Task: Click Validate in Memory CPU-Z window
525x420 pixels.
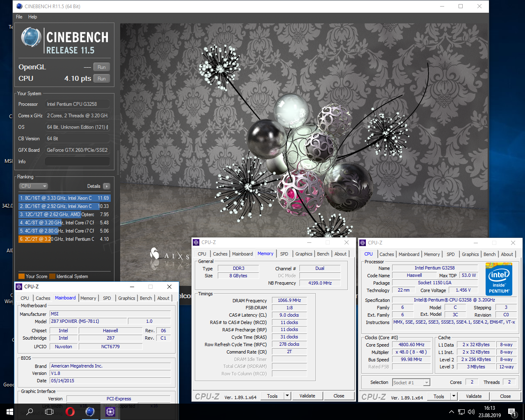Action: [307, 396]
